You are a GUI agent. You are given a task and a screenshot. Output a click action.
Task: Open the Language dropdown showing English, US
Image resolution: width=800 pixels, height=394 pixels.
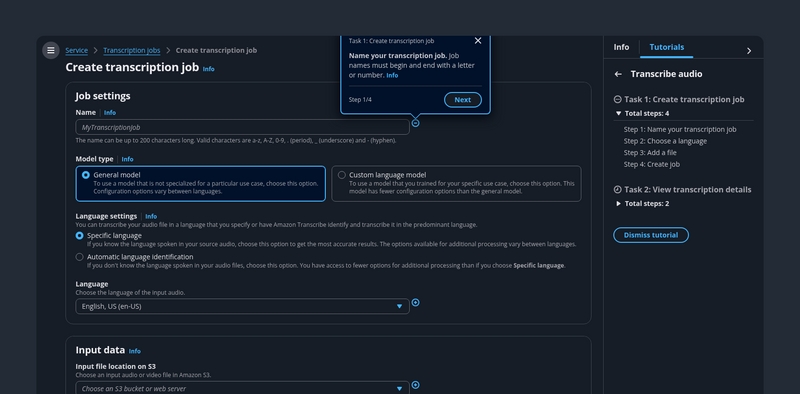[242, 306]
